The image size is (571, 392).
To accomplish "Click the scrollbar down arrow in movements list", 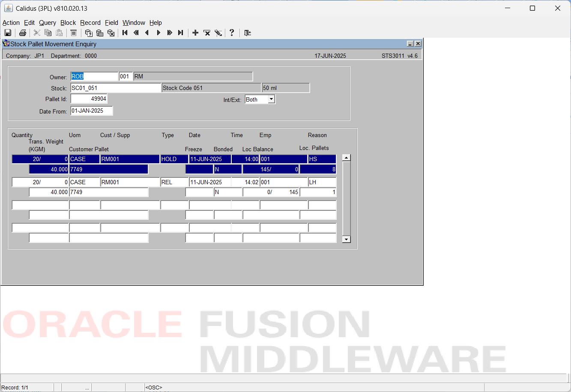I will [347, 239].
